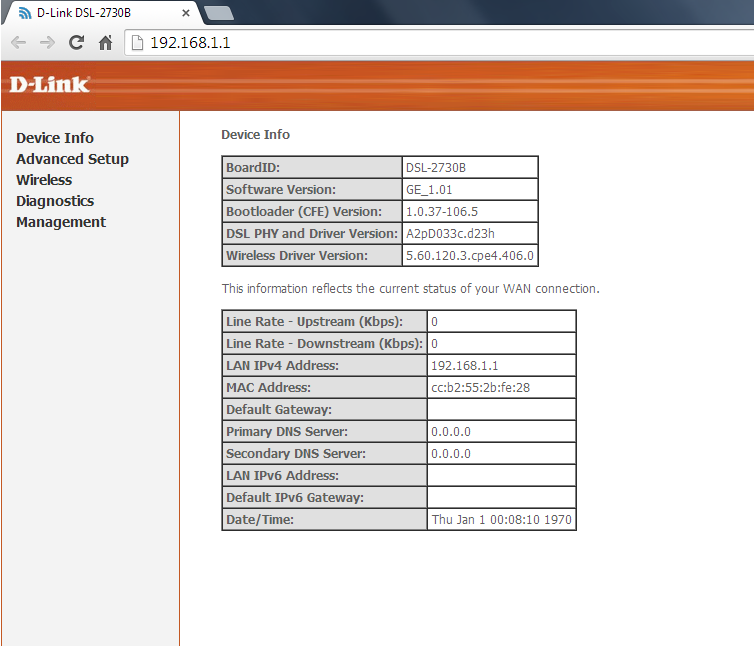
Task: Click the Wireless Driver Version label
Action: point(297,255)
